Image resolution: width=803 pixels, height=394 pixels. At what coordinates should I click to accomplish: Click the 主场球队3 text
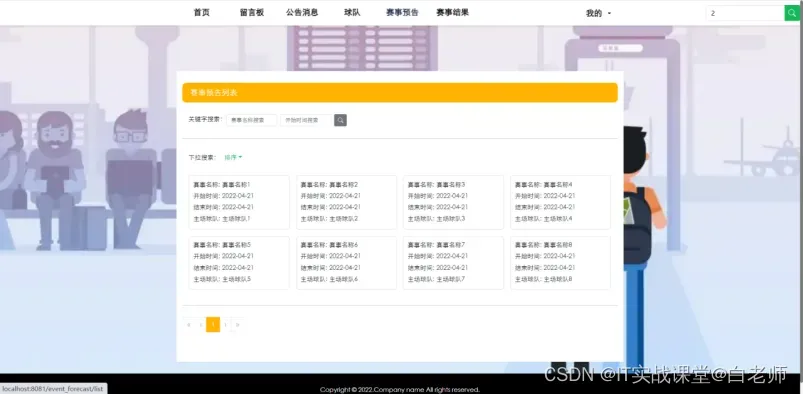coord(451,219)
